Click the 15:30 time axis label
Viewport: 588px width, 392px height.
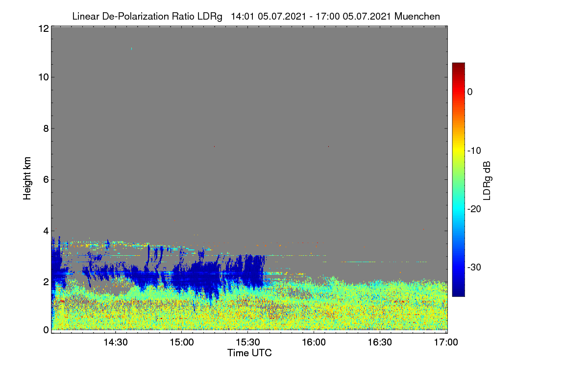tap(247, 343)
